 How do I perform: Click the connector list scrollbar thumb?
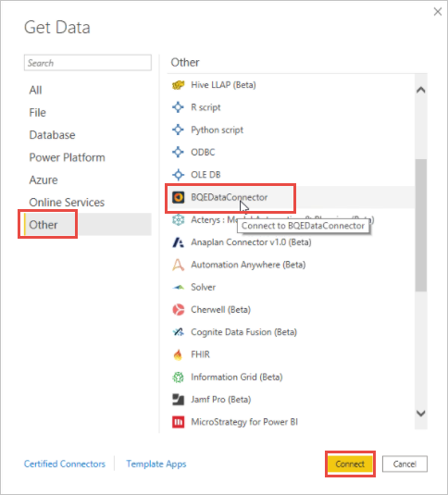[421, 226]
